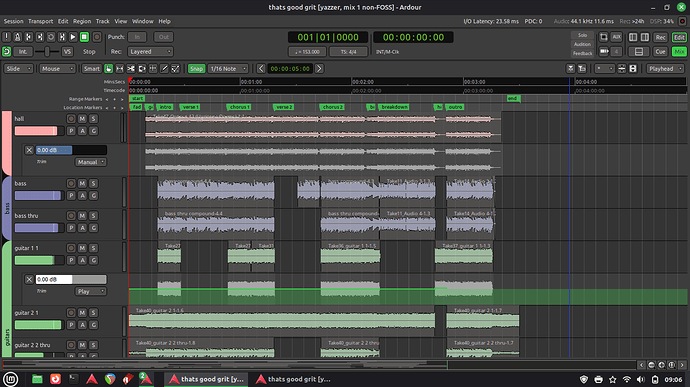690x387 pixels.
Task: Nudge earlier with left arrow button
Action: (261, 69)
